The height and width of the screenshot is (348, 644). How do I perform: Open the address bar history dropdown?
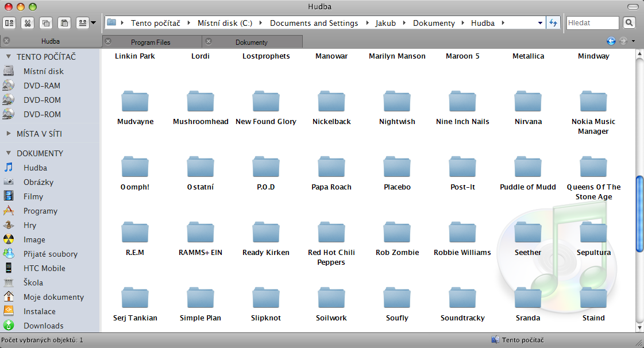click(540, 23)
